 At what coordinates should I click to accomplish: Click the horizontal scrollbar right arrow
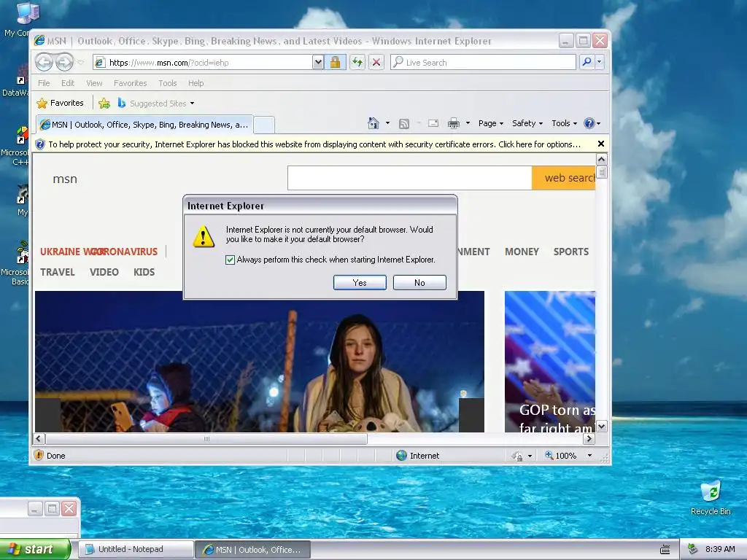coord(589,438)
